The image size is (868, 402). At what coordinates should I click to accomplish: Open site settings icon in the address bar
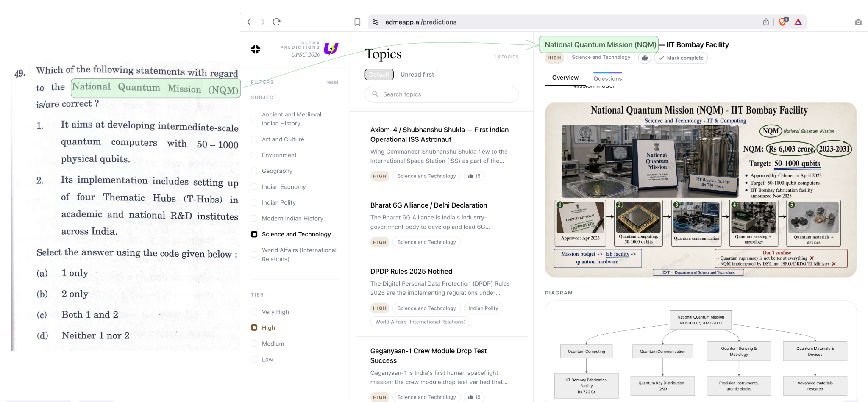tap(375, 22)
